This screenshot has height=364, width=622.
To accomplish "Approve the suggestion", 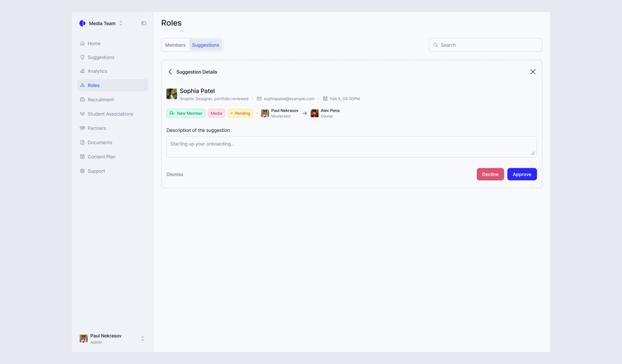I will click(522, 174).
